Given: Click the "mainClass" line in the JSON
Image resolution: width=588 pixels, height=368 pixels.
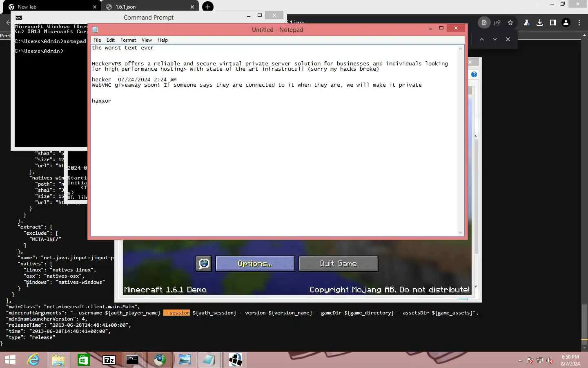Looking at the screenshot, I should pos(73,307).
